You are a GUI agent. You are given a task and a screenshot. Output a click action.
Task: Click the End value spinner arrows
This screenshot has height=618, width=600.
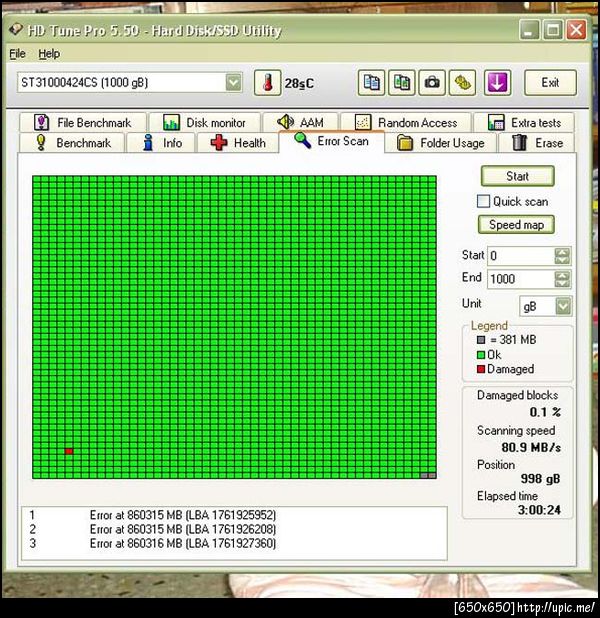coord(562,279)
